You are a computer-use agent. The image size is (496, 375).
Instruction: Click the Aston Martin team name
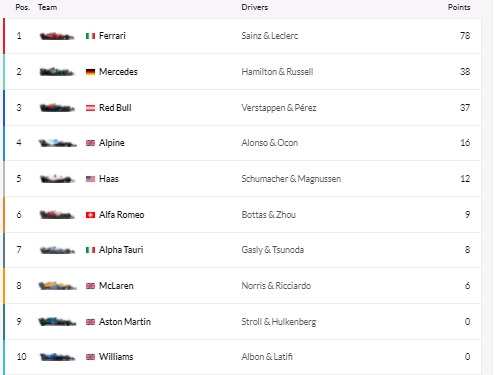click(125, 322)
